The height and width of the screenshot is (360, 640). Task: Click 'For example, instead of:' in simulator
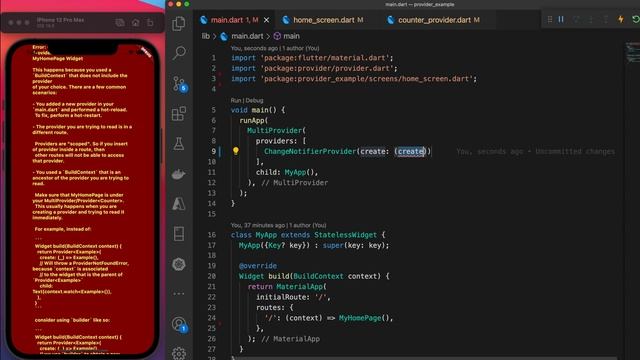[x=63, y=229]
